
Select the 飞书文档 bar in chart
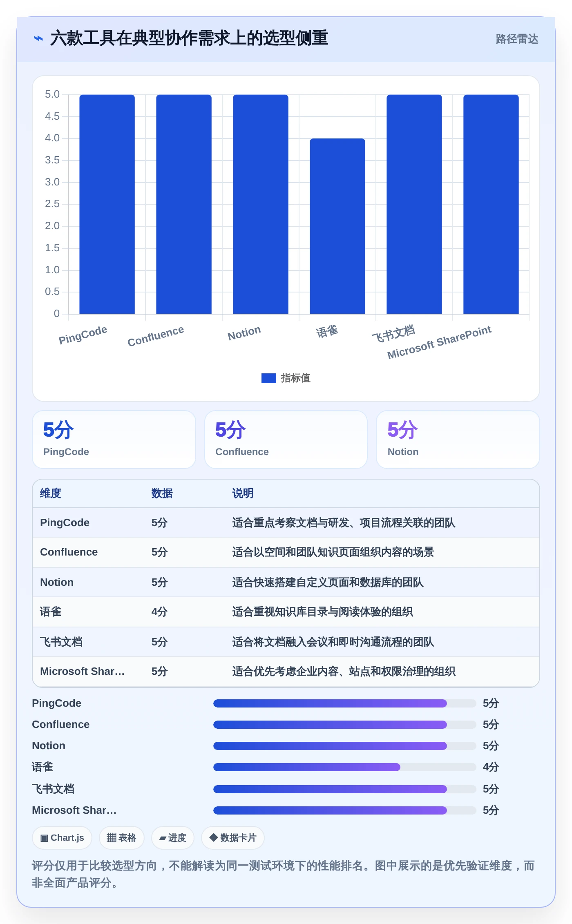(414, 204)
